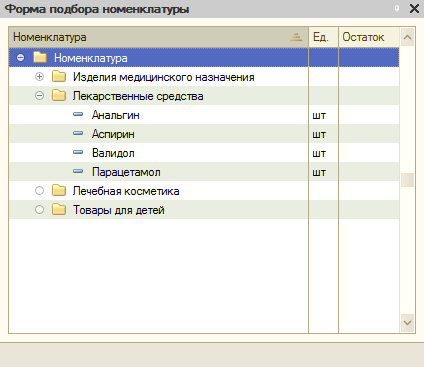The height and width of the screenshot is (367, 424).
Task: Click the item icon next to Анальгин
Action: tap(78, 114)
